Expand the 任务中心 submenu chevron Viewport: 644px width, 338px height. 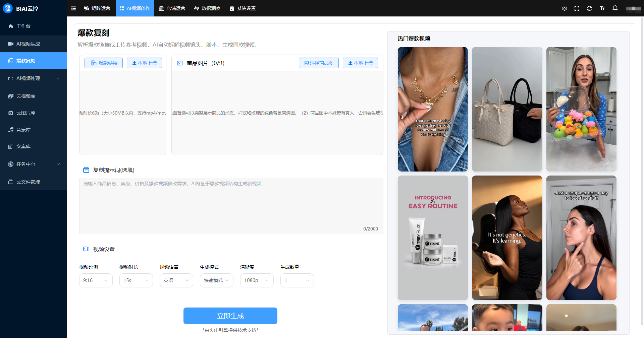(58, 164)
